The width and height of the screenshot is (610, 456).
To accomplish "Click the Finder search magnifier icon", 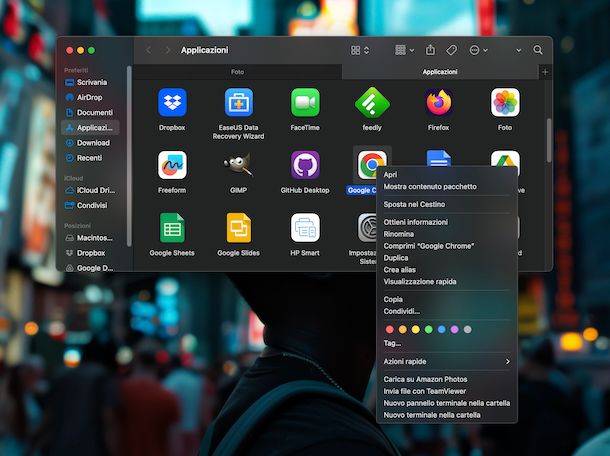I will pos(538,50).
